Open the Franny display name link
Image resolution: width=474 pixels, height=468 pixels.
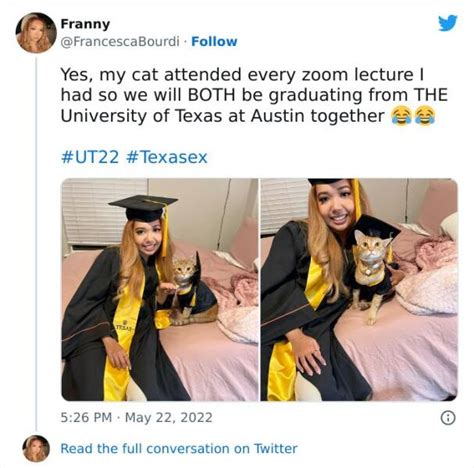[85, 24]
